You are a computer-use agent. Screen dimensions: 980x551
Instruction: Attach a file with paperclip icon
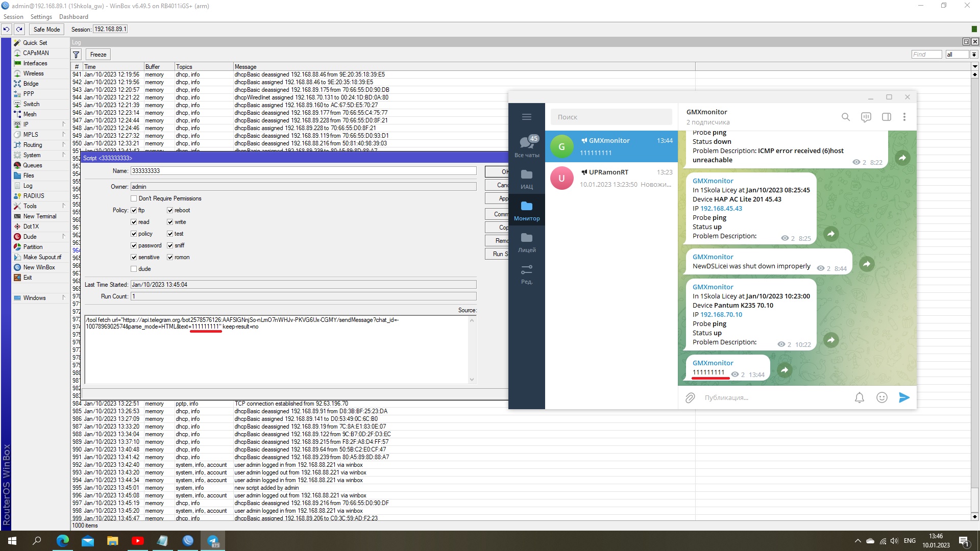click(x=690, y=398)
